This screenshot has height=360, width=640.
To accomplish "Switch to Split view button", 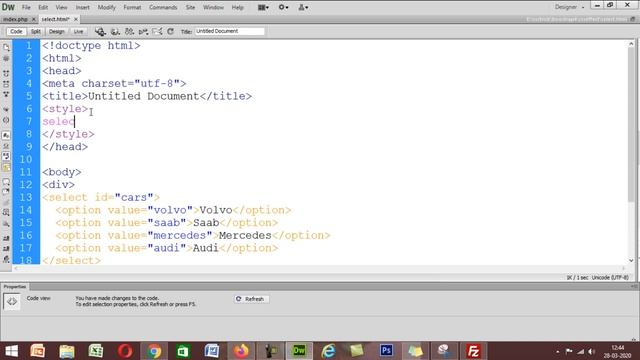I will click(x=36, y=31).
